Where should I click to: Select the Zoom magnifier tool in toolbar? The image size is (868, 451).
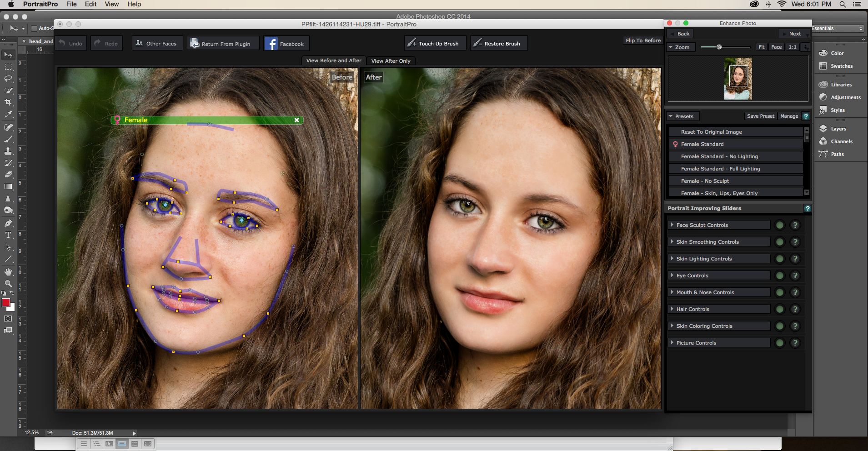[x=8, y=283]
